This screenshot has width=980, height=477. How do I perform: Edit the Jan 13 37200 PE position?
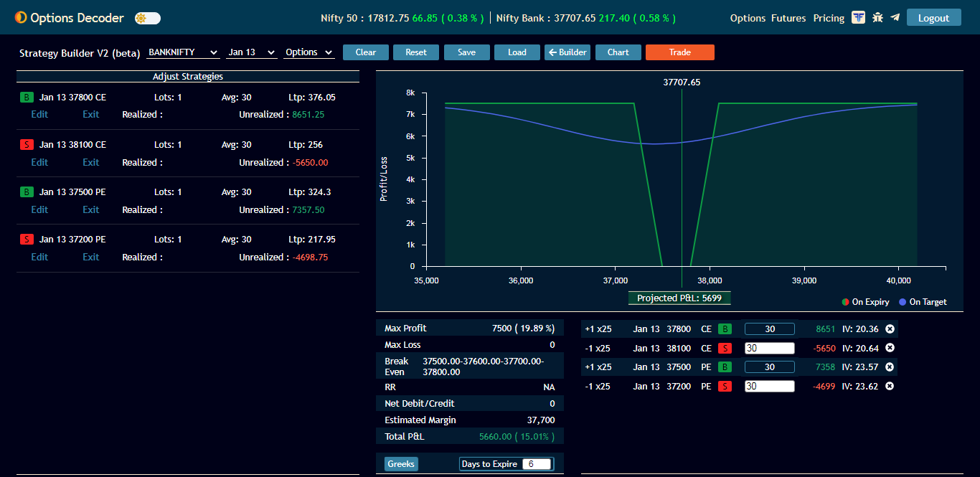(39, 257)
